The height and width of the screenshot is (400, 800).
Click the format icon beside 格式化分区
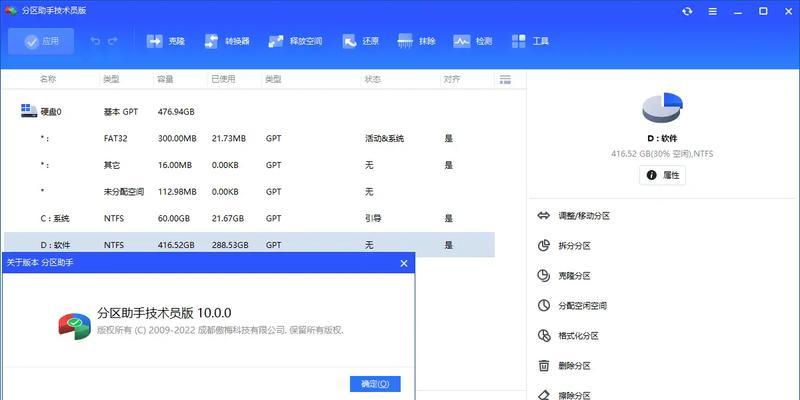tap(544, 336)
